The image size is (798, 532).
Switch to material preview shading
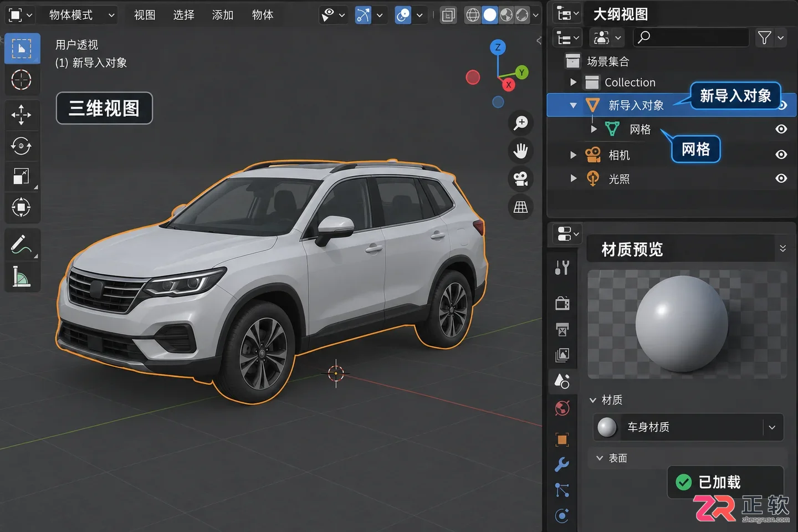506,15
